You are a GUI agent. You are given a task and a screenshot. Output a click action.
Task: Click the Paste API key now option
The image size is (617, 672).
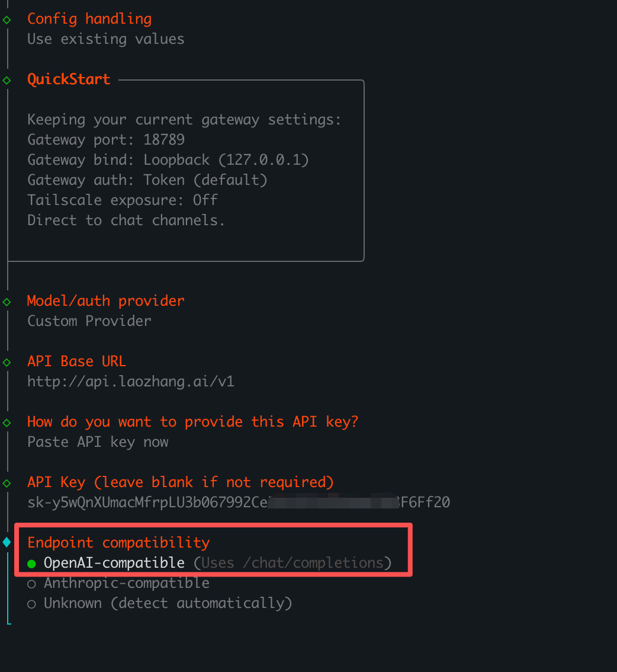(97, 441)
